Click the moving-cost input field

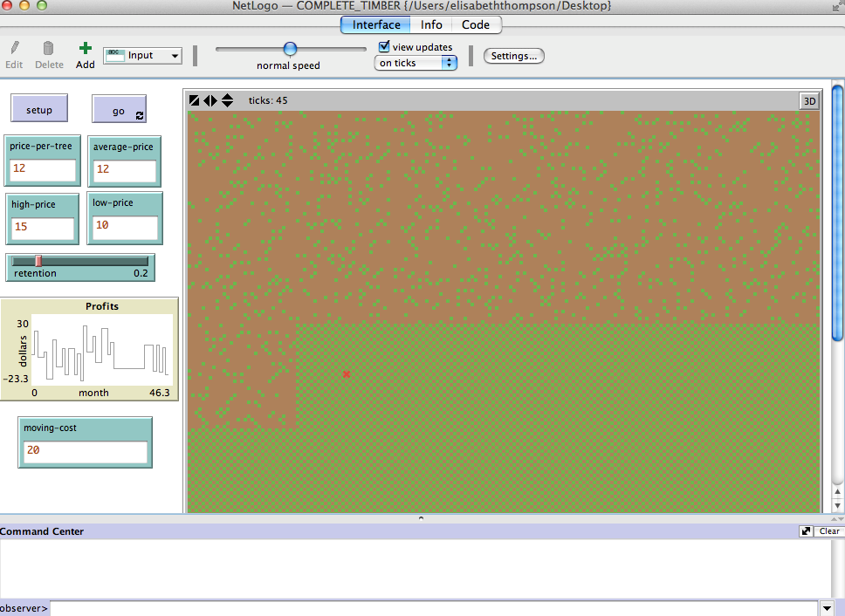[x=86, y=451]
